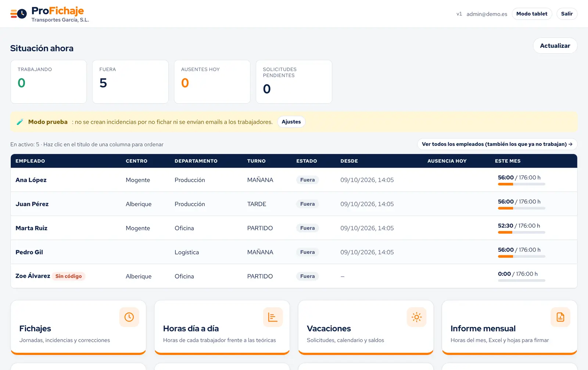The image size is (588, 370).
Task: Select employee name Zoe Álvarez
Action: pos(33,276)
